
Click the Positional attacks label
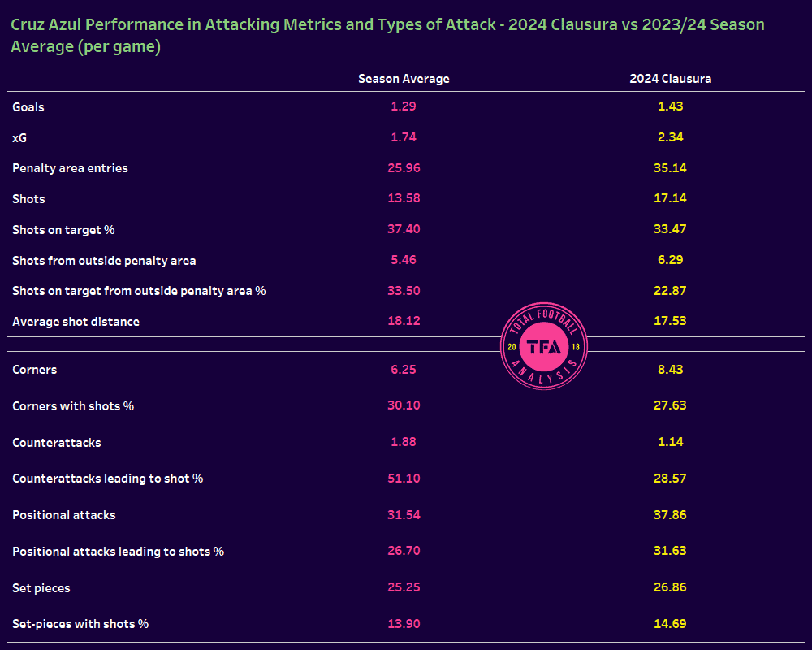(x=63, y=515)
